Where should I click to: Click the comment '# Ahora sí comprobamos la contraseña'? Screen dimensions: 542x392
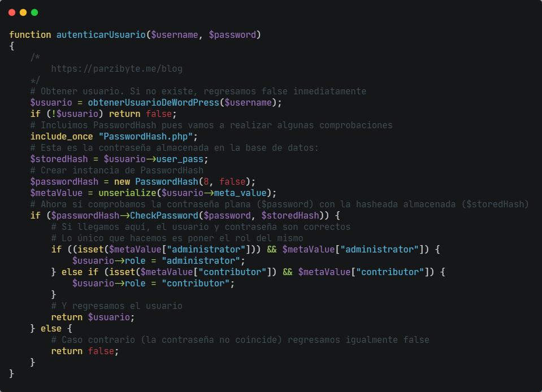pos(279,204)
